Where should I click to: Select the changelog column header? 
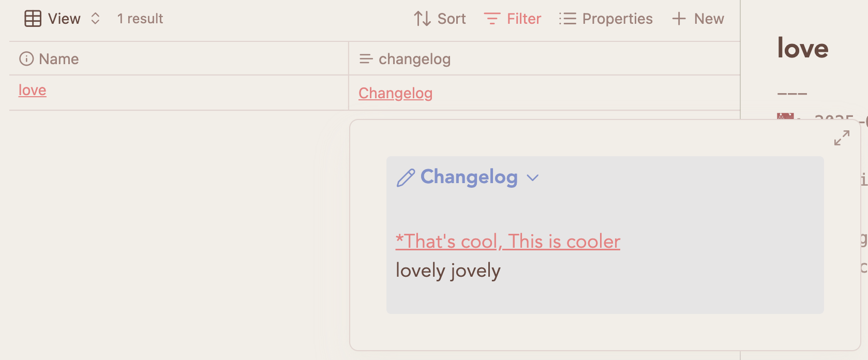545,58
